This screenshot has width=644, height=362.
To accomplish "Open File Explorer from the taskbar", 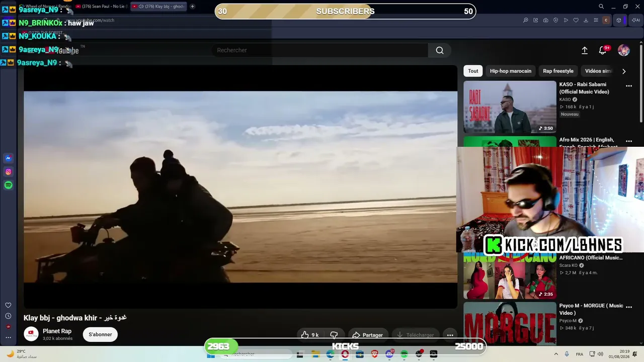I will click(315, 354).
